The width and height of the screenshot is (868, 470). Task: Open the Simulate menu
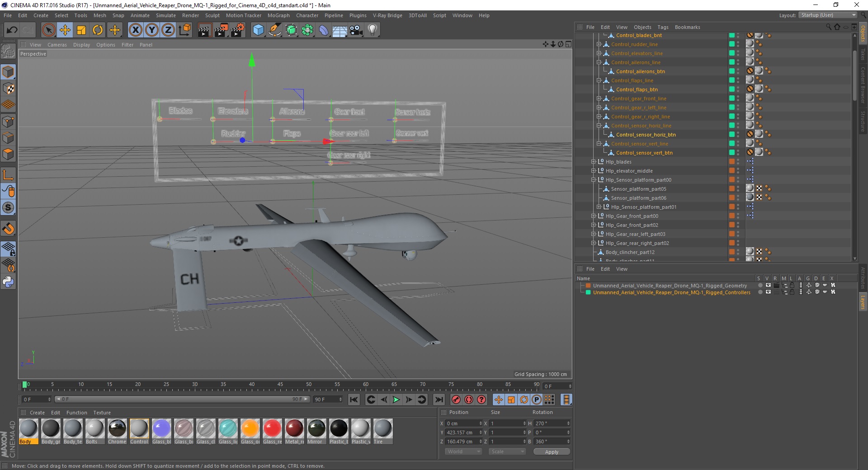point(165,15)
